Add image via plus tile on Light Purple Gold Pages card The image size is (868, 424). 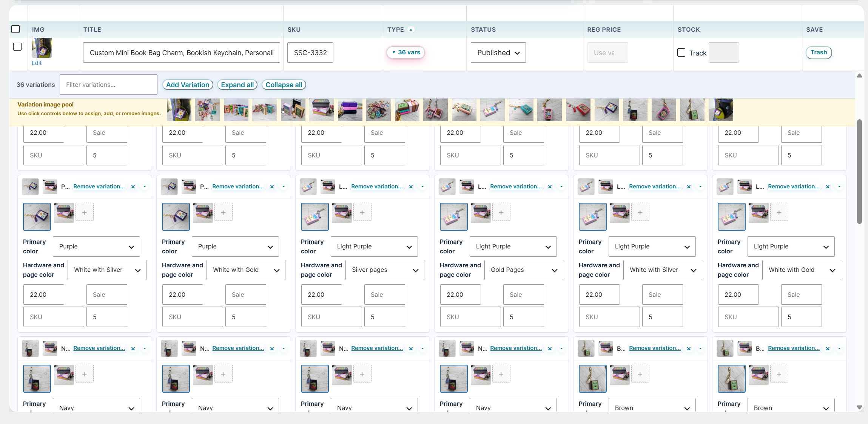(501, 212)
